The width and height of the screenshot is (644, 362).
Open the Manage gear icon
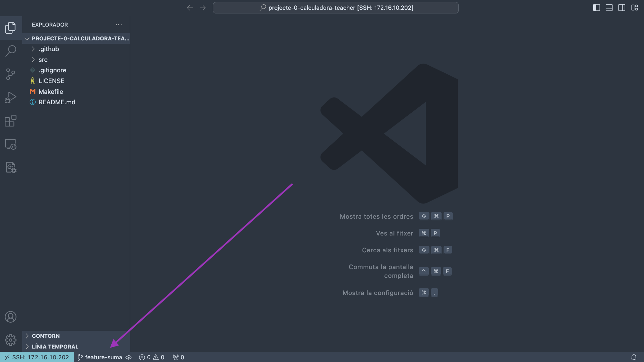[11, 340]
